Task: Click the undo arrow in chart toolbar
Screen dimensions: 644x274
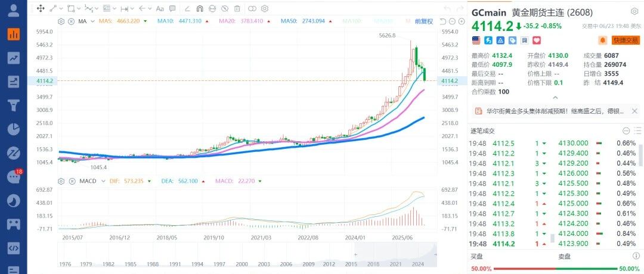Action: pos(448,8)
